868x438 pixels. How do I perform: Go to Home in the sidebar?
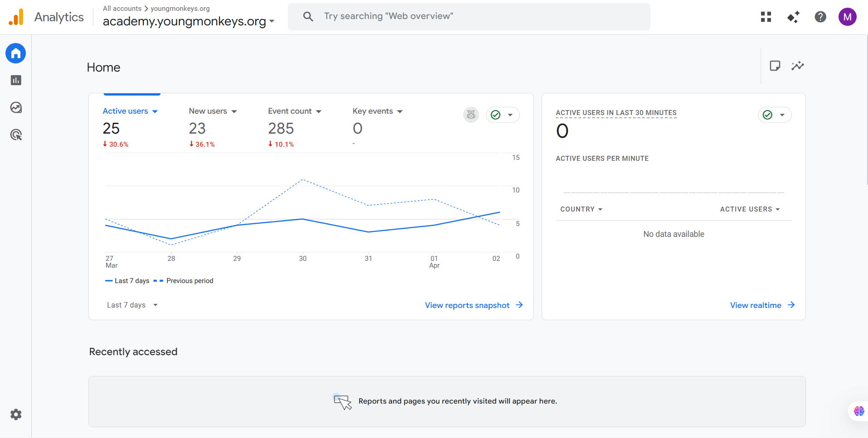[16, 53]
